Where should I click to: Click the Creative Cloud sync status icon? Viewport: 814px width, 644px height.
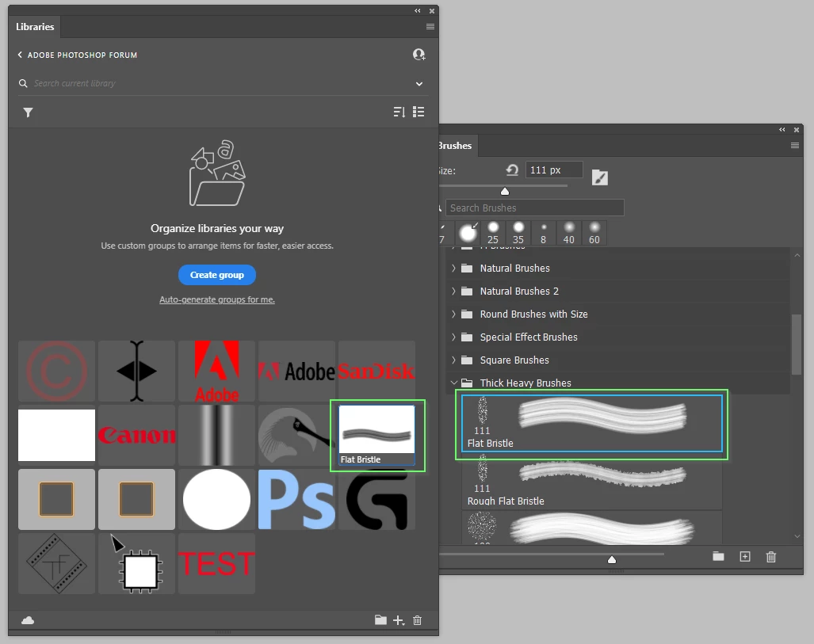(28, 620)
